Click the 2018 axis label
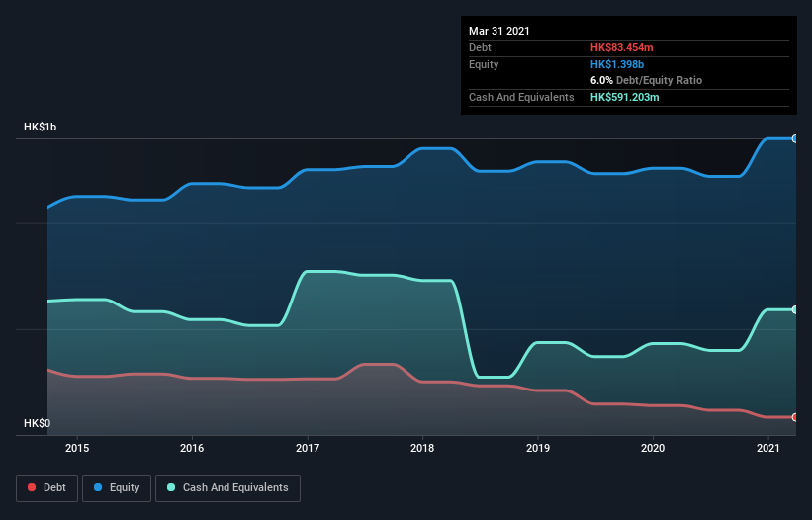Screen dimensions: 812x520 click(x=422, y=448)
